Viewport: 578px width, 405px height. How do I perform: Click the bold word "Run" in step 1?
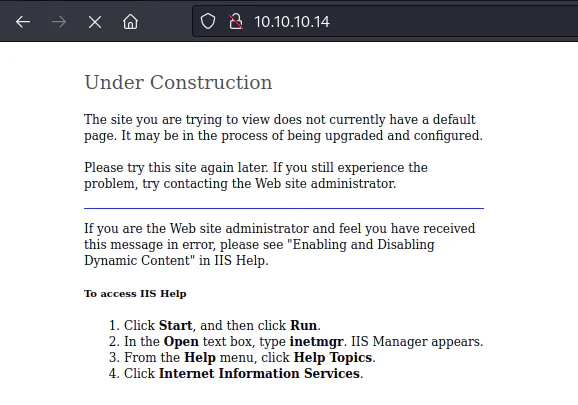click(x=304, y=325)
